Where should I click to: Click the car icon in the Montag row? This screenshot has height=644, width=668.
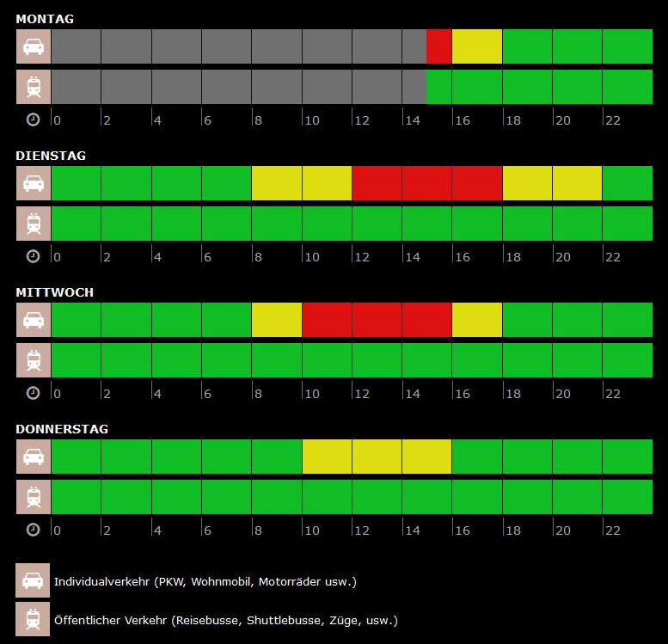pyautogui.click(x=34, y=46)
